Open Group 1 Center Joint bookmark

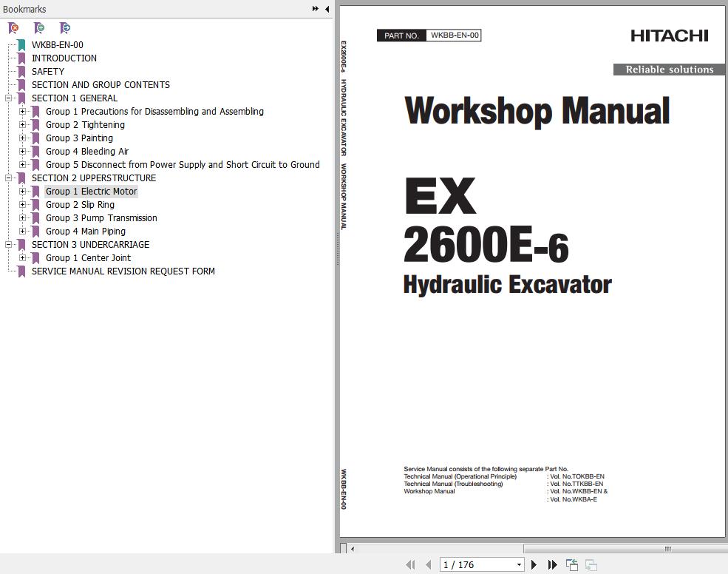(88, 258)
